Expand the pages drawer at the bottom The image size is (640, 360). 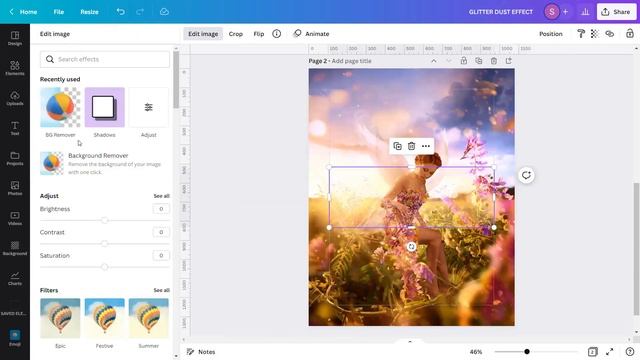tap(410, 341)
